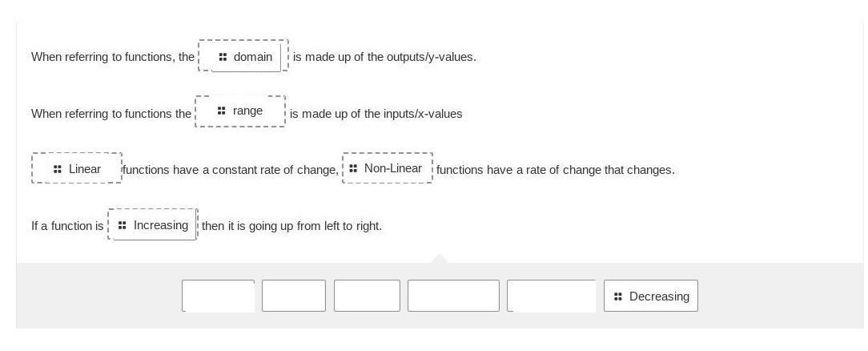Screen dimensions: 868x351
Task: Pick the 'Linear' answer chip text
Action: click(85, 169)
